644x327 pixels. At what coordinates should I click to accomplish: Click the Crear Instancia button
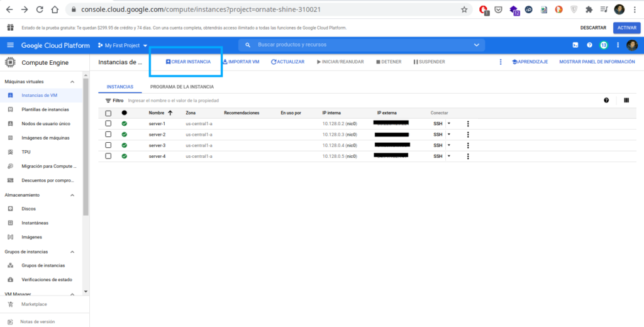[187, 62]
